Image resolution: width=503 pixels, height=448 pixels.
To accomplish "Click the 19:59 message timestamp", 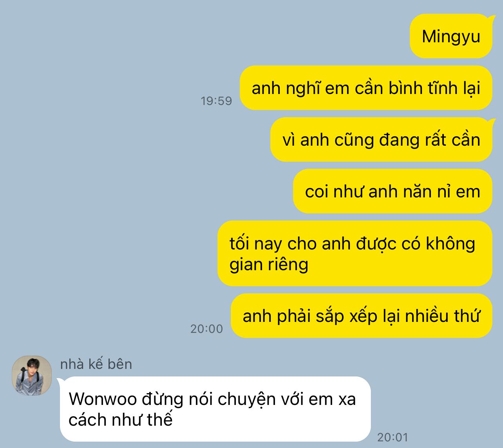I will click(216, 101).
